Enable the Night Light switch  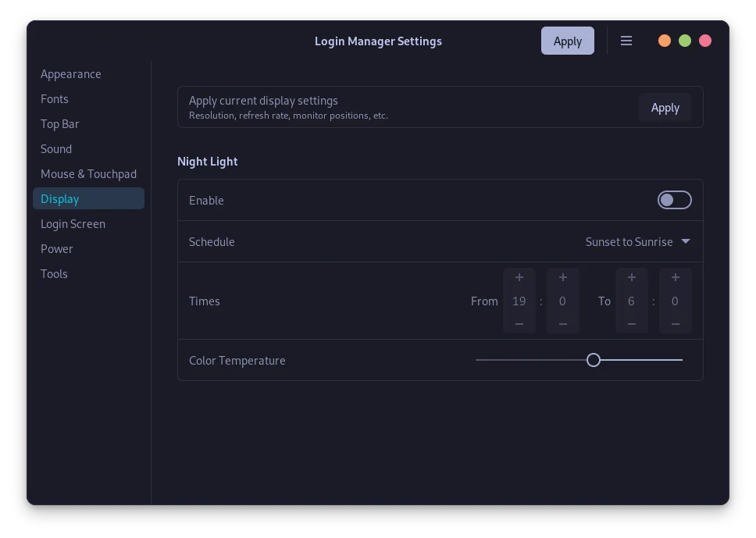click(x=674, y=200)
